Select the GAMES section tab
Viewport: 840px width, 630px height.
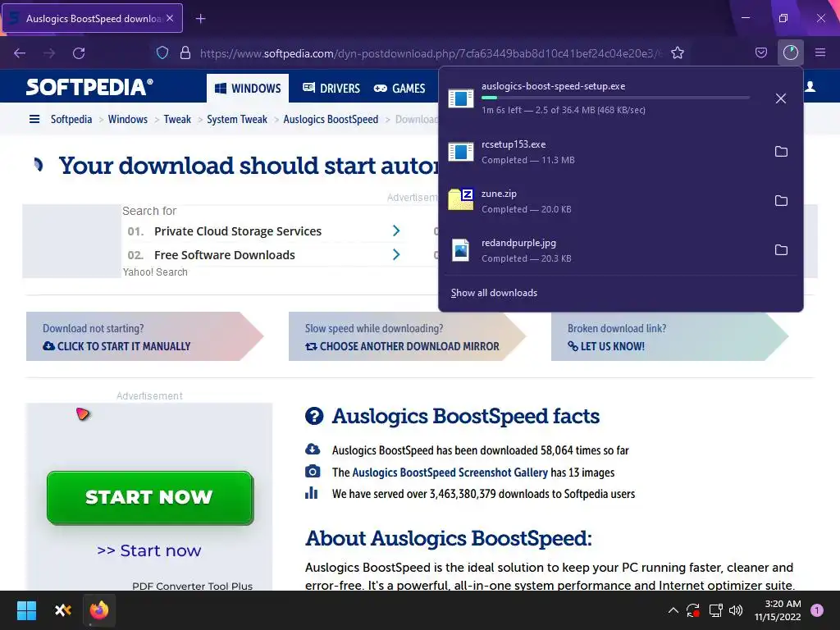399,89
